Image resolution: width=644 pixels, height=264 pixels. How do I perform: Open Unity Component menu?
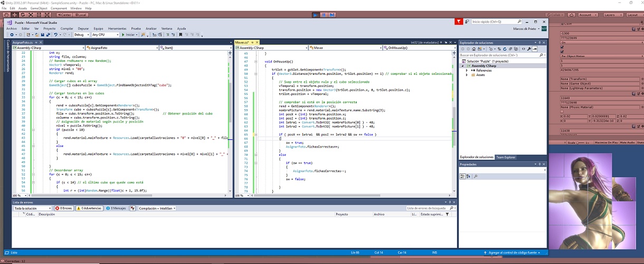tap(59, 8)
